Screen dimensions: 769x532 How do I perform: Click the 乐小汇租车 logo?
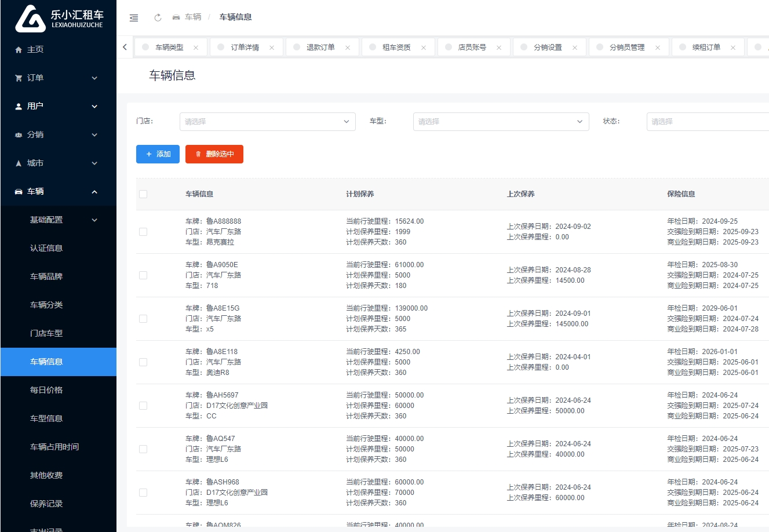pos(59,19)
